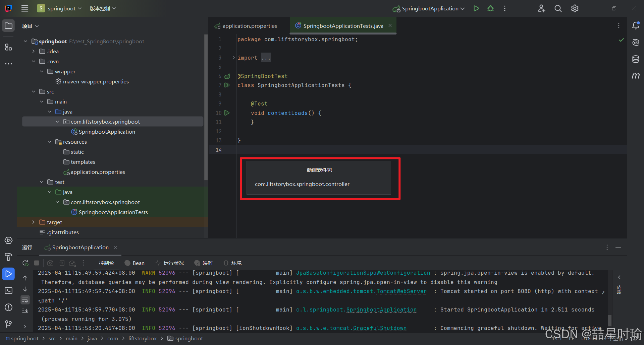Image resolution: width=644 pixels, height=345 pixels.
Task: Show more tool windows ellipsis in left bar
Action: [9, 64]
